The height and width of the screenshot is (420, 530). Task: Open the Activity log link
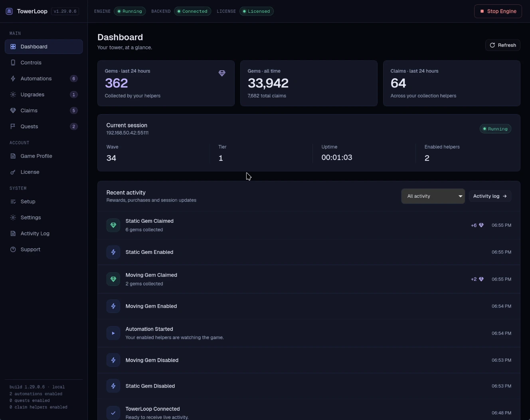click(490, 196)
